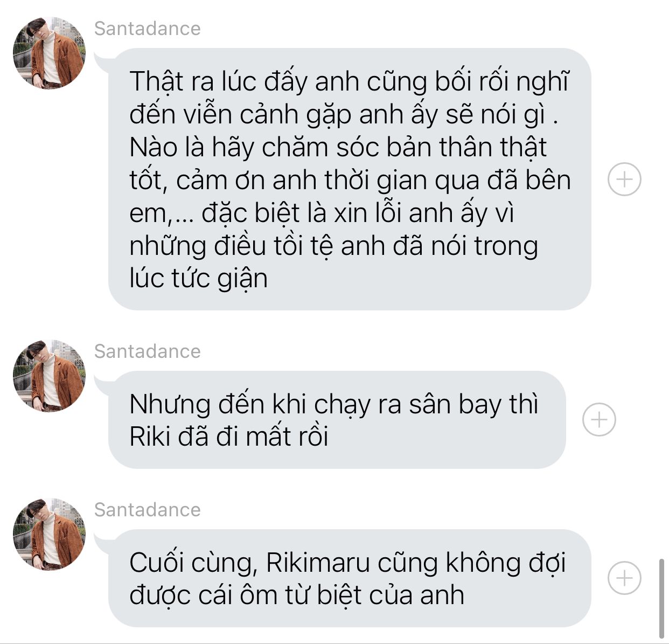The image size is (669, 644).
Task: Open Santadance's avatar above the 'Thật ra' message
Action: (x=49, y=52)
